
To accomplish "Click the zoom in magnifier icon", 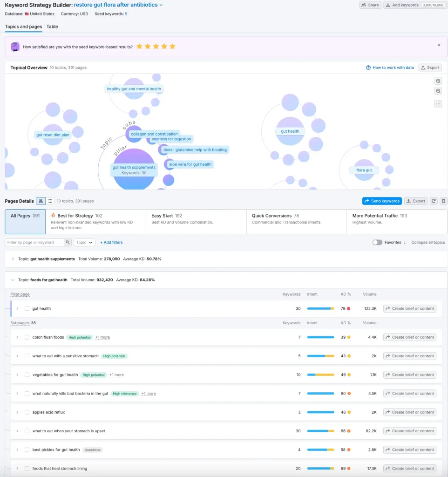I will [x=438, y=81].
